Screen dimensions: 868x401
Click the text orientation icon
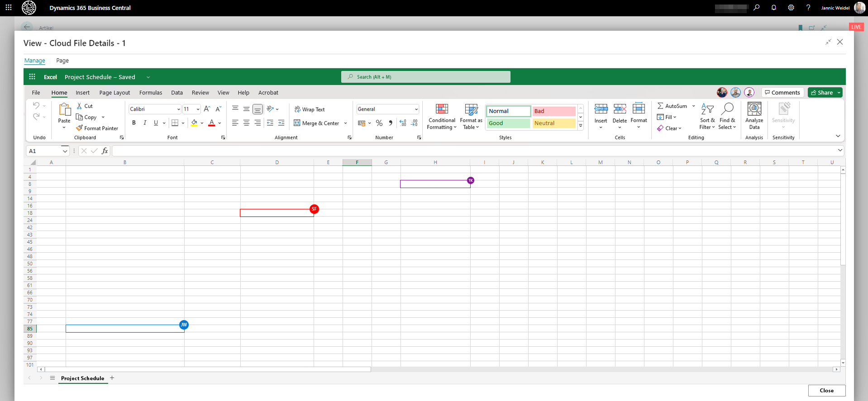pyautogui.click(x=271, y=109)
